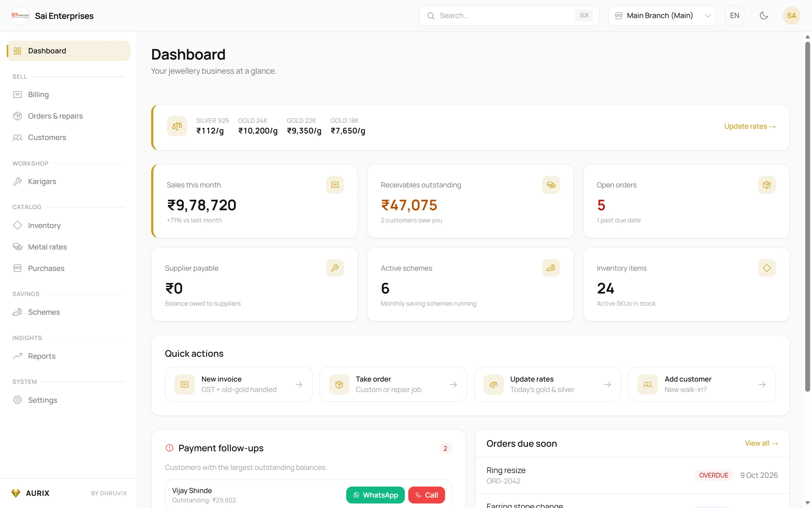Image resolution: width=812 pixels, height=508 pixels.
Task: Open Dashboard in the sidebar
Action: click(x=69, y=51)
